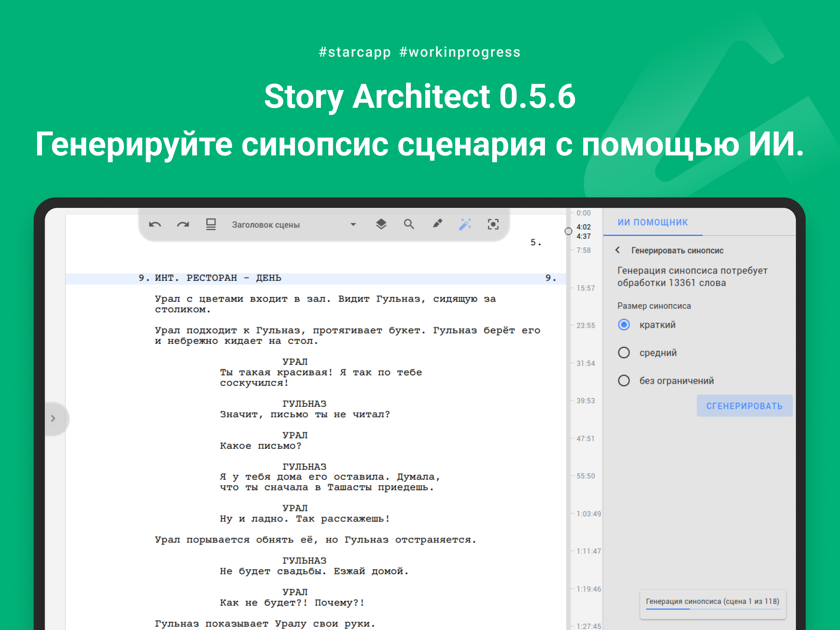The height and width of the screenshot is (630, 840).
Task: Click the 1:19:46 timeline label
Action: pos(589,589)
